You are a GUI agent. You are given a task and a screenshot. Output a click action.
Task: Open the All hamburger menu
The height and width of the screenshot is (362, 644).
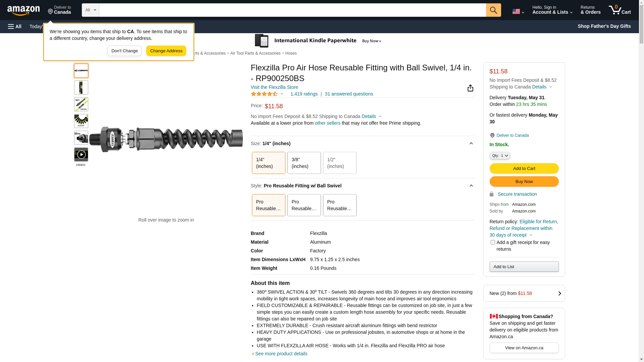15,26
